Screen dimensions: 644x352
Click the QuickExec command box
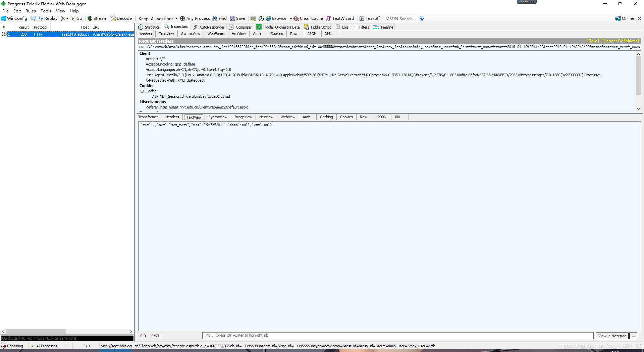coord(67,338)
